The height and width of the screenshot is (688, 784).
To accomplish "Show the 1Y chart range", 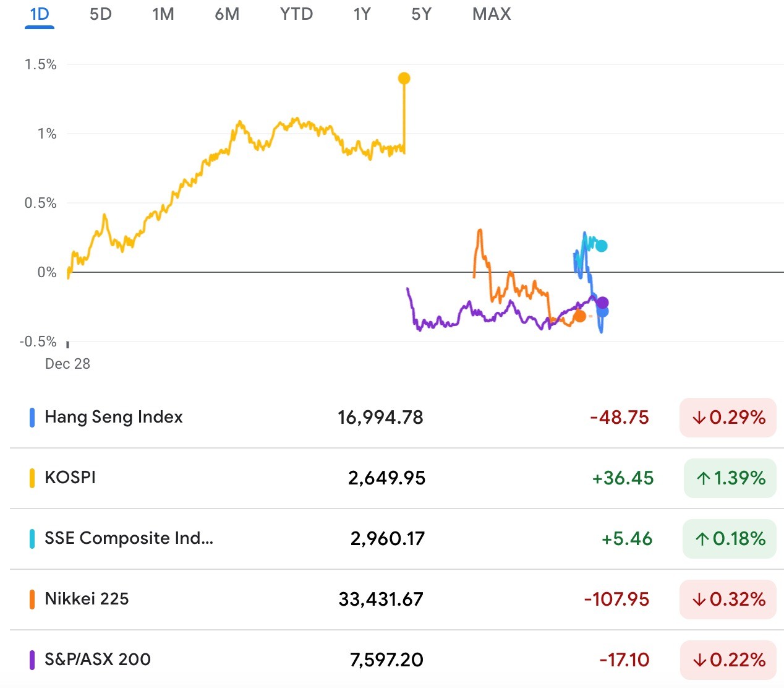I will [362, 14].
